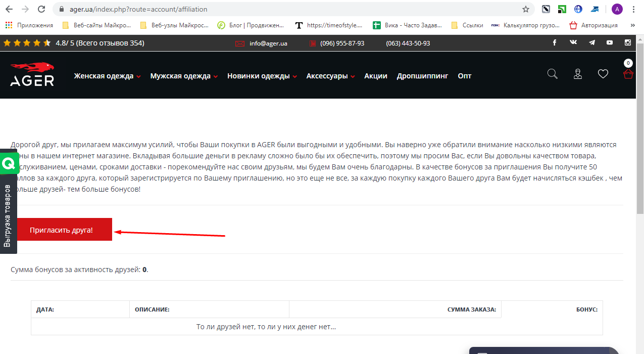Open the Новинки одежды dropdown

(x=262, y=76)
